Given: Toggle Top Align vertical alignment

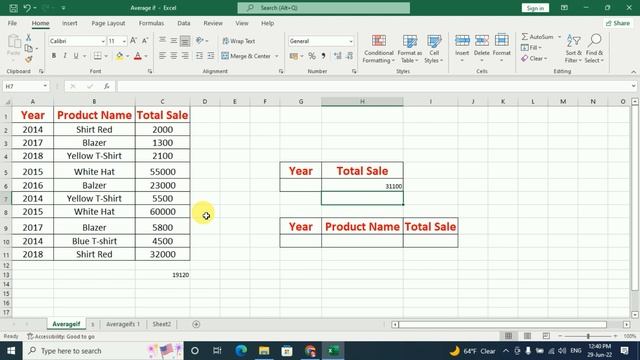Looking at the screenshot, I should pos(162,40).
